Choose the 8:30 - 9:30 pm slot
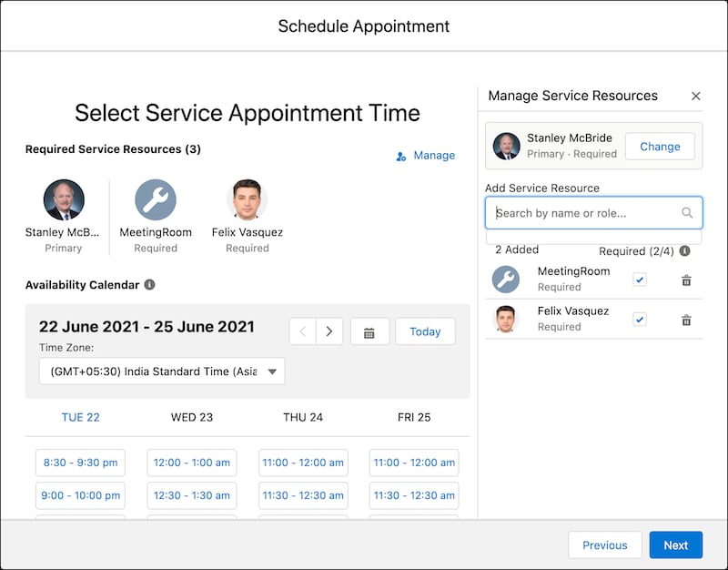The height and width of the screenshot is (570, 728). (x=80, y=463)
